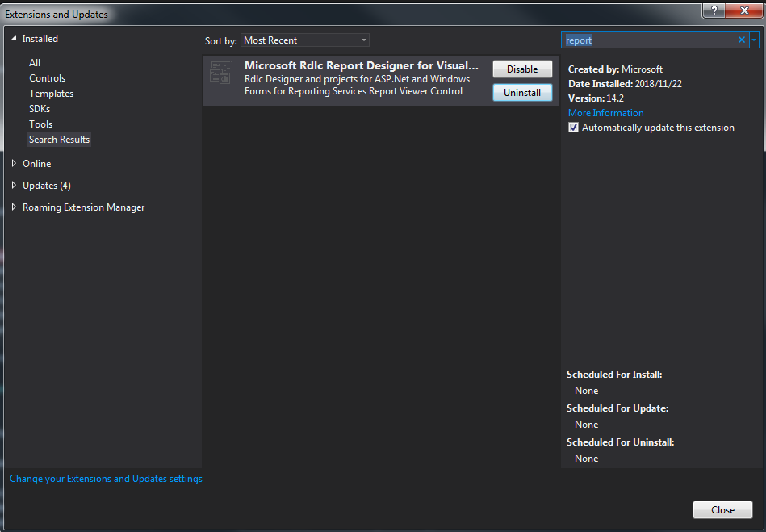
Task: Select the Tools category
Action: click(40, 124)
